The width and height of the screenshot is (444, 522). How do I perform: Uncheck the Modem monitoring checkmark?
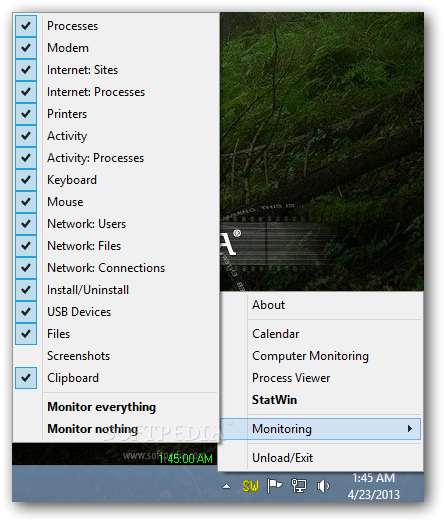26,48
